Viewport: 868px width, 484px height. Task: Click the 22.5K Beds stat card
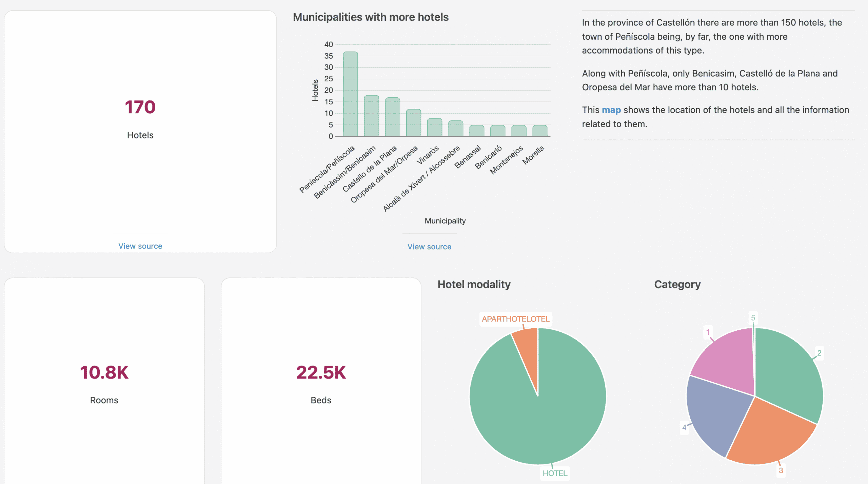tap(321, 380)
